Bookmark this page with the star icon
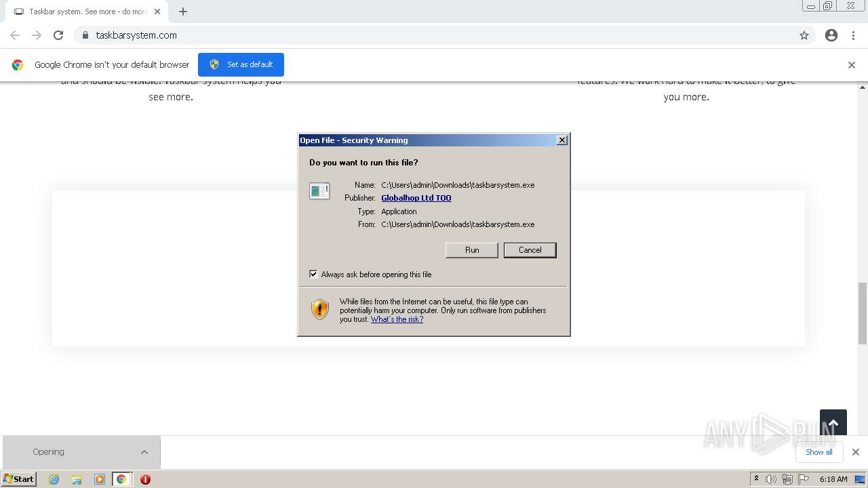This screenshot has height=488, width=868. 804,35
